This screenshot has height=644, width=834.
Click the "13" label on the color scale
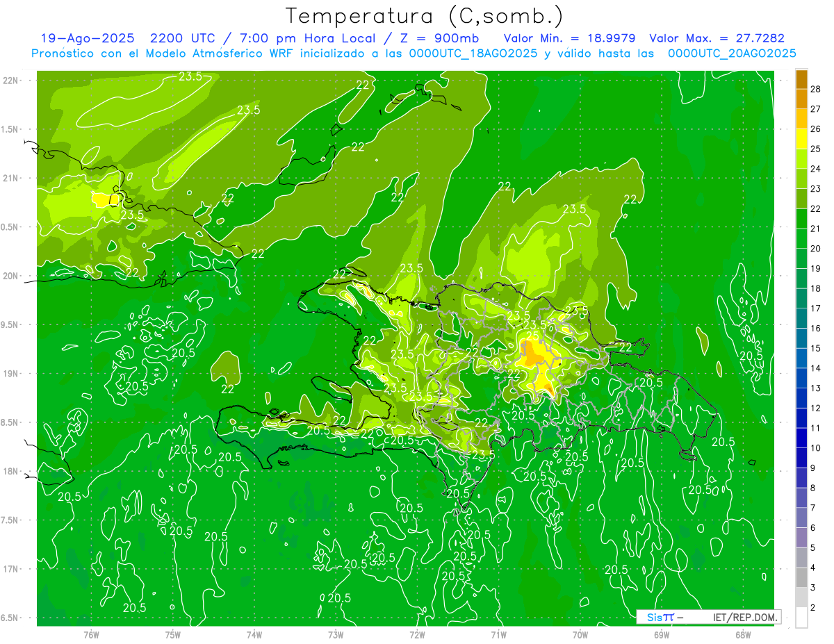click(816, 388)
